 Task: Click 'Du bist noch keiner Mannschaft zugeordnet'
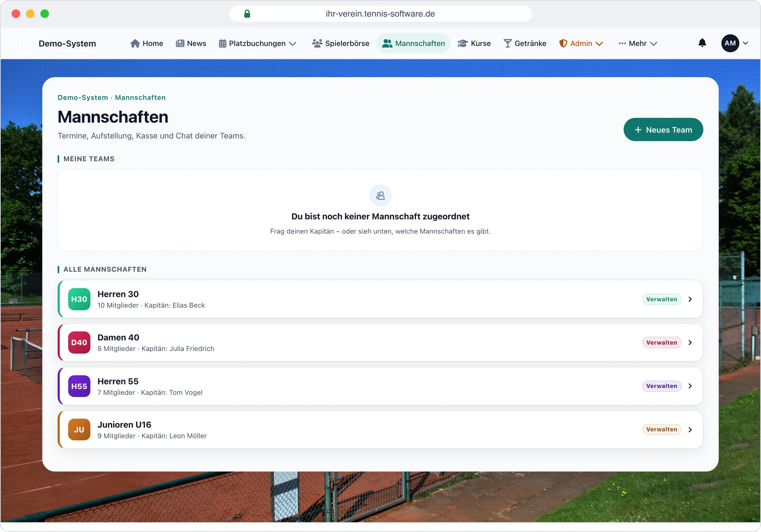[380, 217]
